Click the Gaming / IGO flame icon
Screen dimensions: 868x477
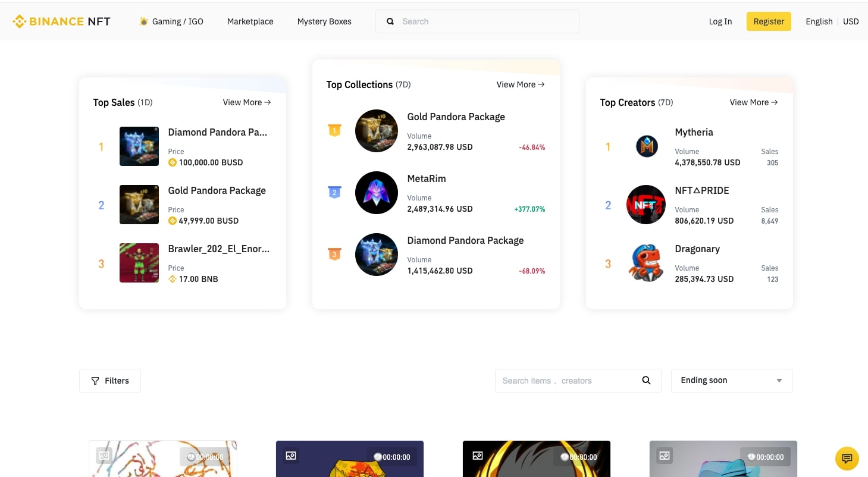coord(143,21)
